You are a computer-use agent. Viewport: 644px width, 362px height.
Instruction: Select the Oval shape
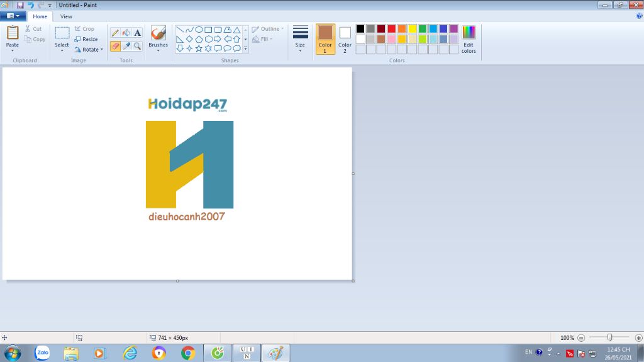(x=199, y=30)
